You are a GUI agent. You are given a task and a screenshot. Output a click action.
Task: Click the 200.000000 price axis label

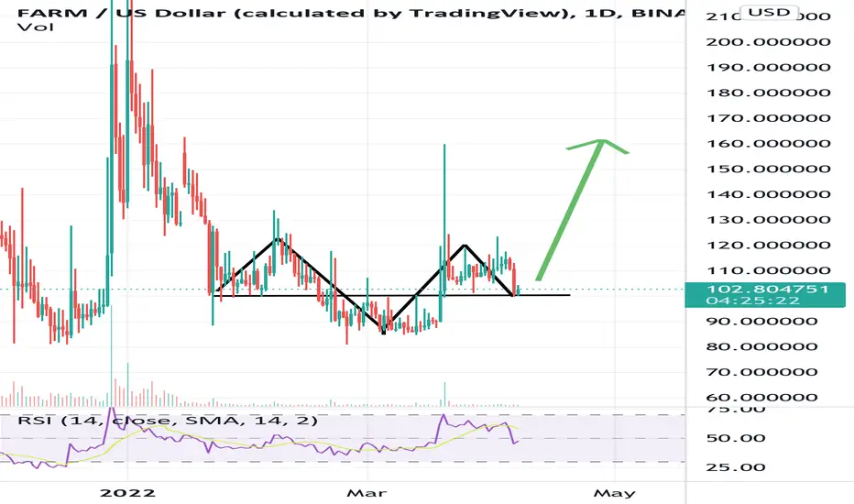coord(769,42)
